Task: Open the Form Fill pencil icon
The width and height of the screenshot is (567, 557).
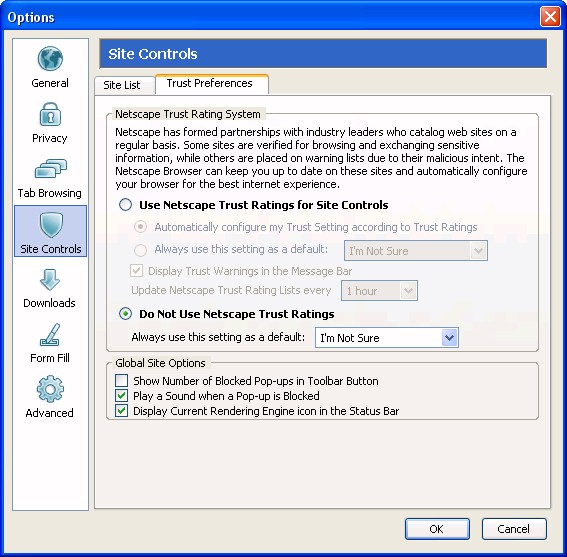Action: pos(50,335)
